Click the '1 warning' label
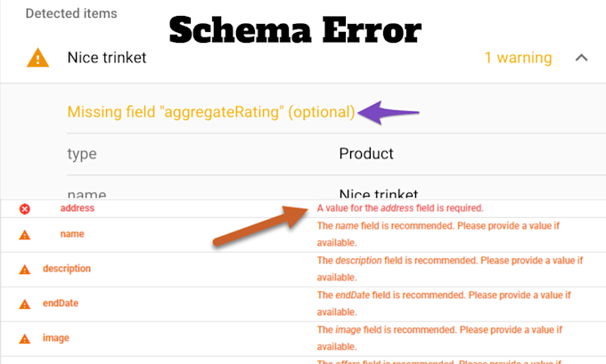Viewport: 606px width, 364px height. [x=518, y=58]
